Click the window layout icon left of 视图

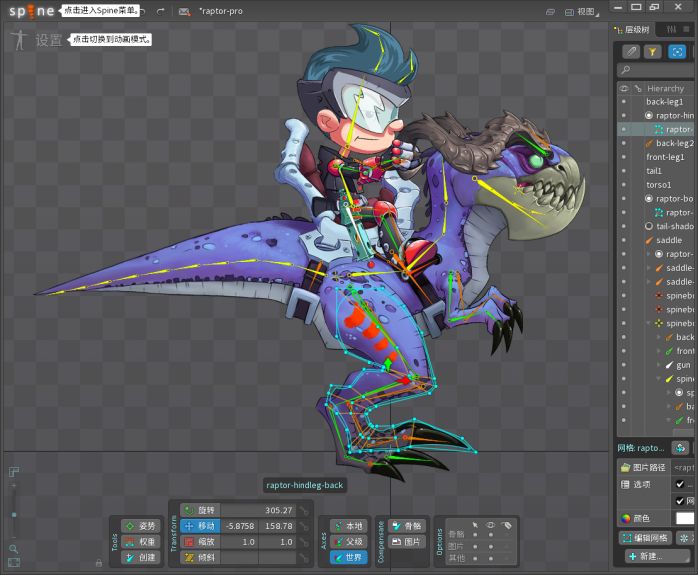click(x=550, y=12)
